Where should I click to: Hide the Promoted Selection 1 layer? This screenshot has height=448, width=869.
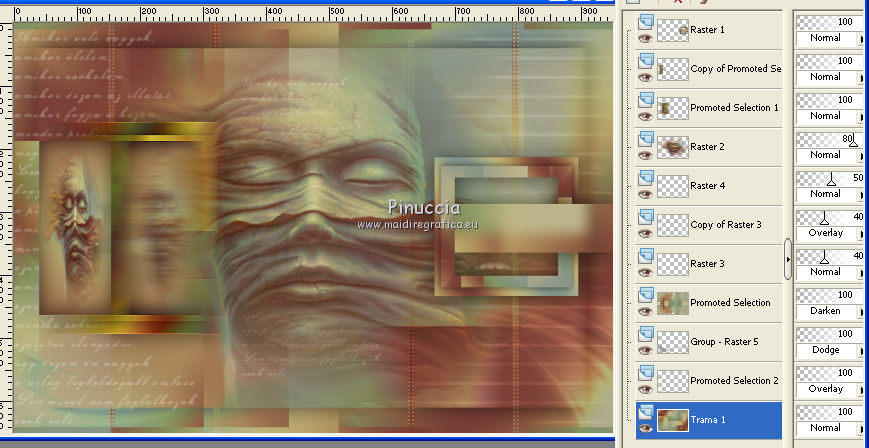coord(645,116)
